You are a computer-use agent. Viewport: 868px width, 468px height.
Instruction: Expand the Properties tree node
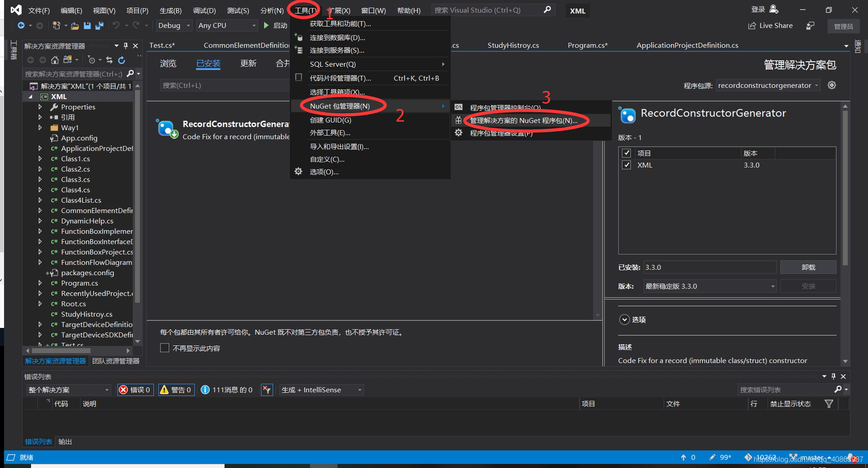click(x=40, y=107)
